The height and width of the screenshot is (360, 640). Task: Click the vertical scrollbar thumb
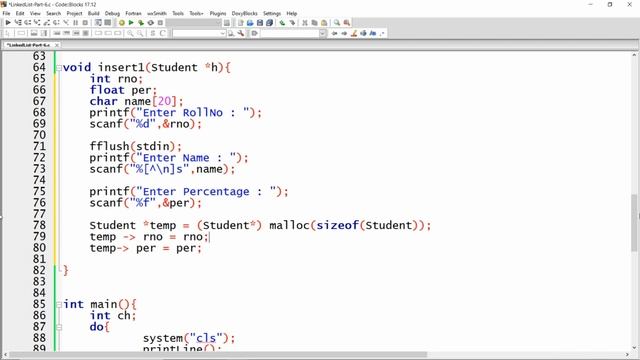coord(635,223)
